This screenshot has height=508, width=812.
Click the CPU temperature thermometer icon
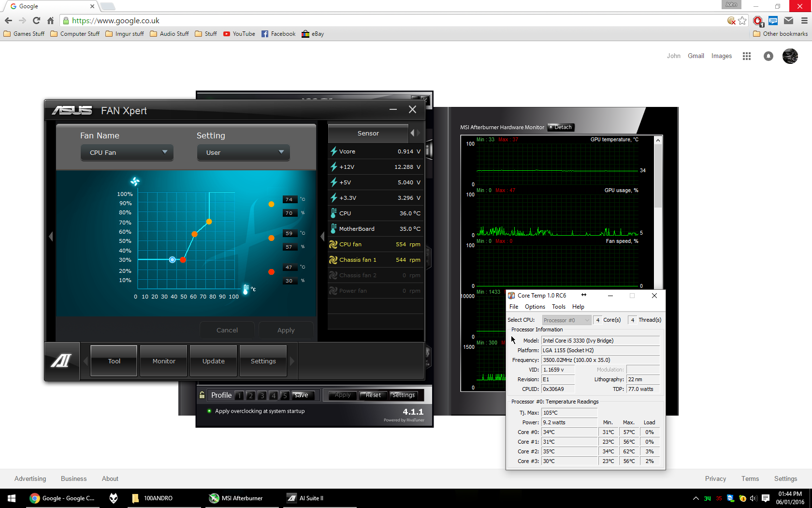click(x=333, y=213)
